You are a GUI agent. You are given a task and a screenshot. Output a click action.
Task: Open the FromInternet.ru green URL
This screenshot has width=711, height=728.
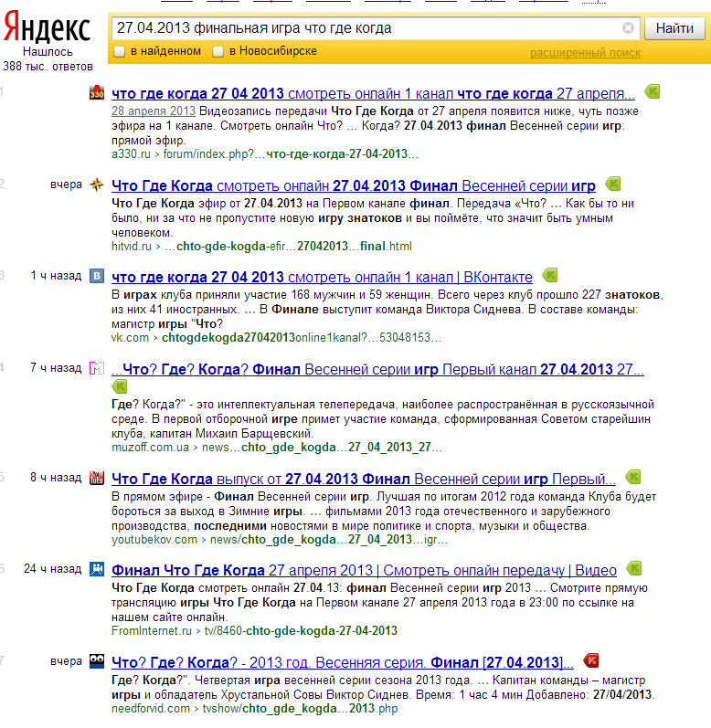(x=254, y=631)
